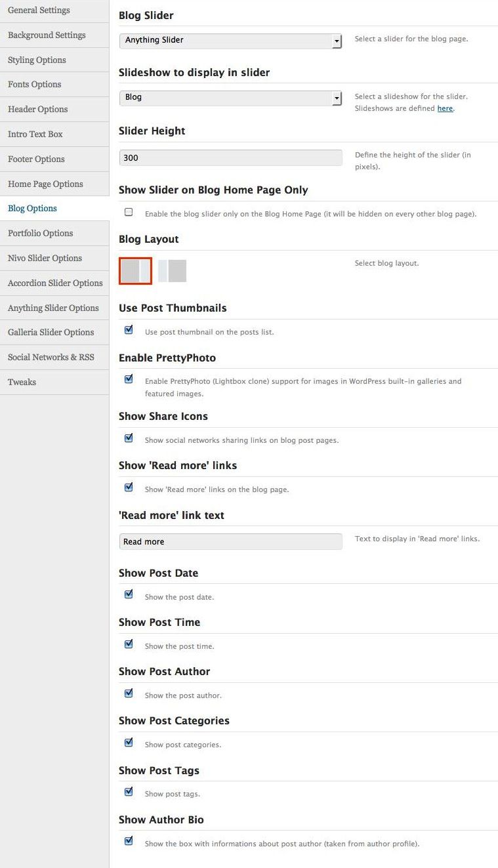Screen dimensions: 498x868
Task: Open the Slideshow to display dropdown
Action: point(230,98)
